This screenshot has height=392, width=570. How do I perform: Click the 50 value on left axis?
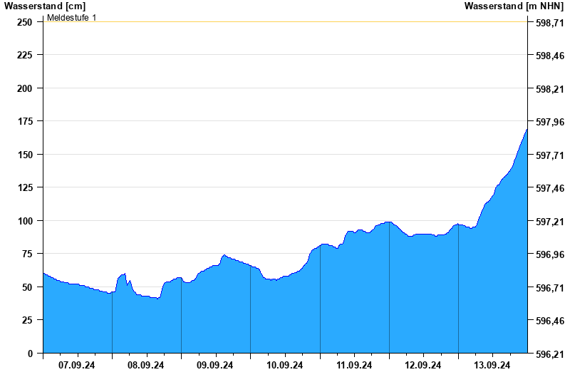coord(27,287)
